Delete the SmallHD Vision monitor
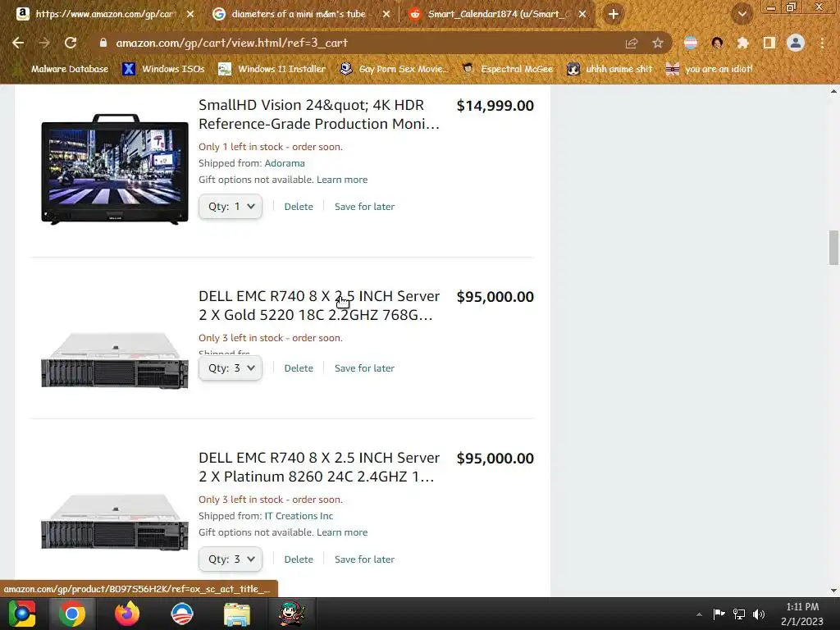 pos(299,207)
